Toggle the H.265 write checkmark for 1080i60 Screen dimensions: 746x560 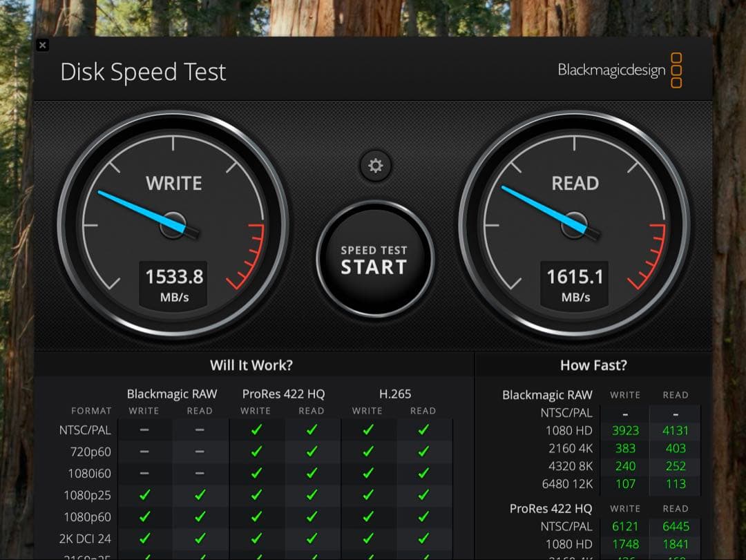pos(367,473)
